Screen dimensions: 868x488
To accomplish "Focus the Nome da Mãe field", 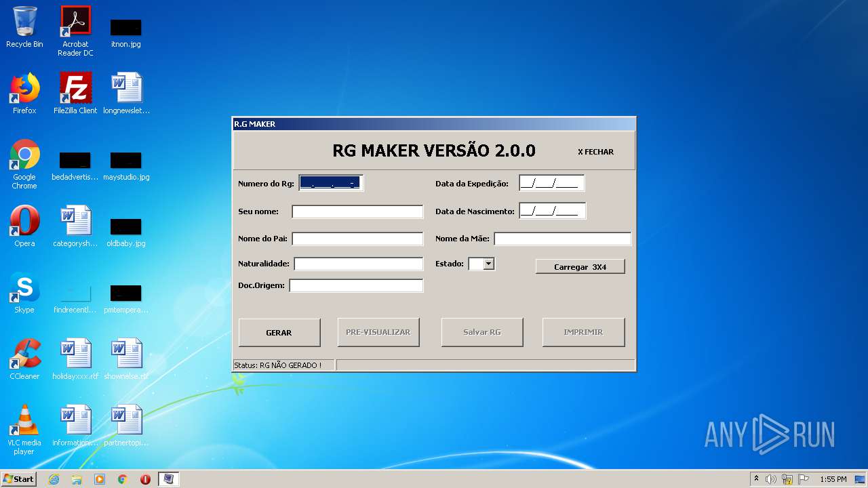I will (562, 239).
